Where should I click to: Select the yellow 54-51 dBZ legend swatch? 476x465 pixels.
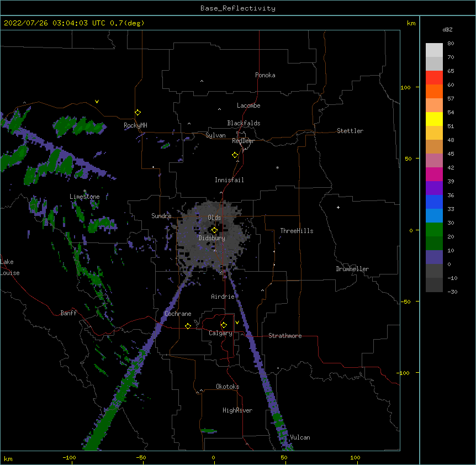pos(434,119)
